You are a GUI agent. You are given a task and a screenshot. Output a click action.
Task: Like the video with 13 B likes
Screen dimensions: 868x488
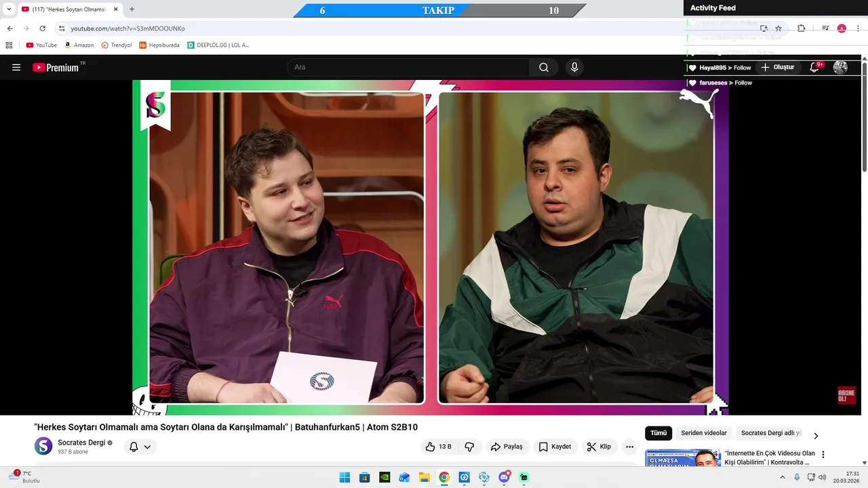pyautogui.click(x=439, y=447)
